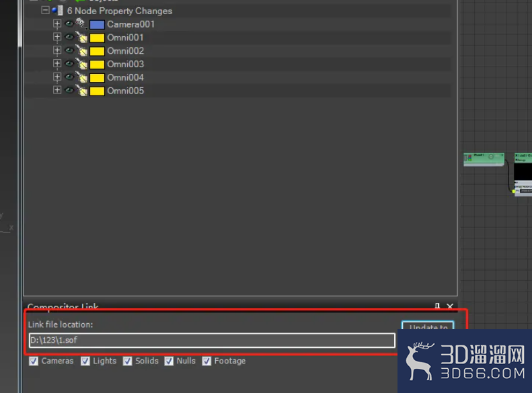532x393 pixels.
Task: Select the green node in the graph view
Action: [x=484, y=159]
